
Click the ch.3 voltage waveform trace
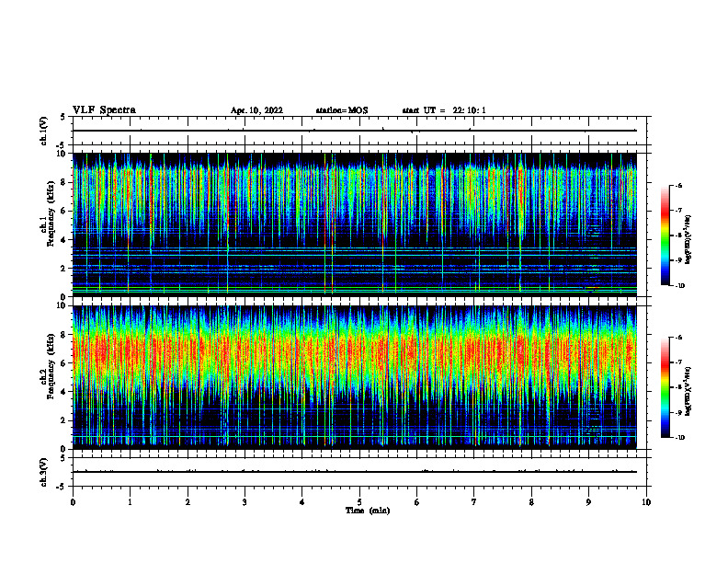pyautogui.click(x=354, y=472)
